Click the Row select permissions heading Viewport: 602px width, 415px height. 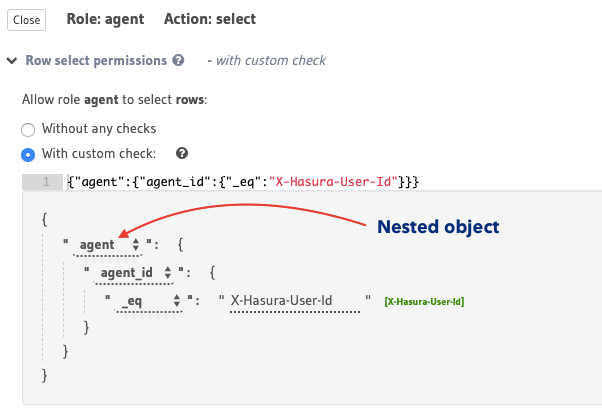(x=96, y=61)
